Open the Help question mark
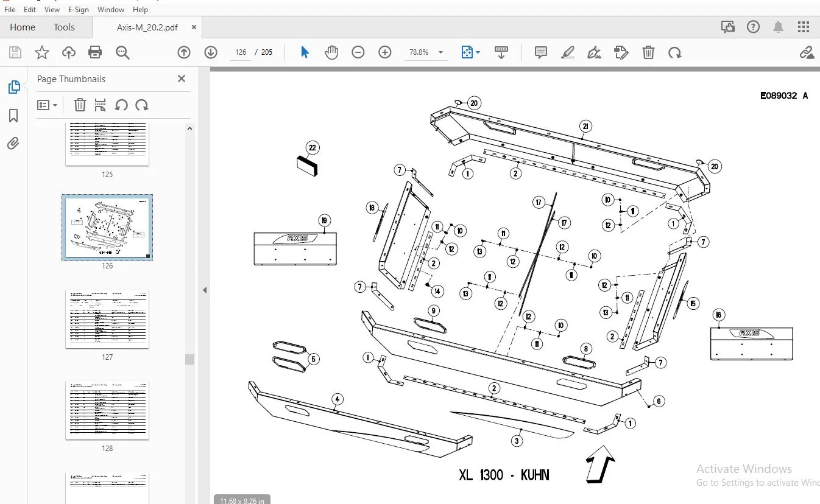Screen dimensions: 820x504 coord(754,27)
